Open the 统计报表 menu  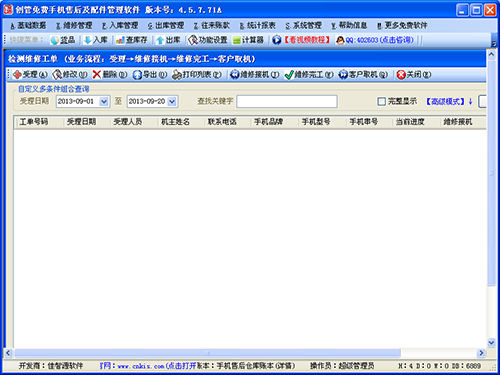click(x=258, y=25)
